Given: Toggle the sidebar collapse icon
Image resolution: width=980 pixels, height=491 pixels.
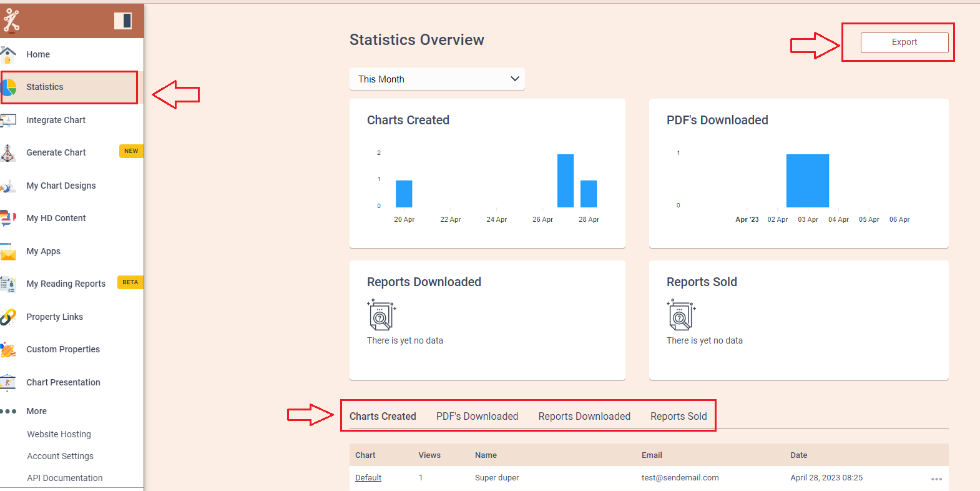Looking at the screenshot, I should coord(123,21).
